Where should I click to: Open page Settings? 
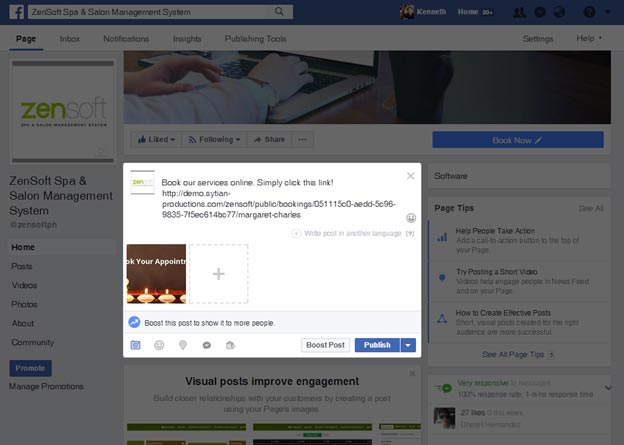pos(538,39)
